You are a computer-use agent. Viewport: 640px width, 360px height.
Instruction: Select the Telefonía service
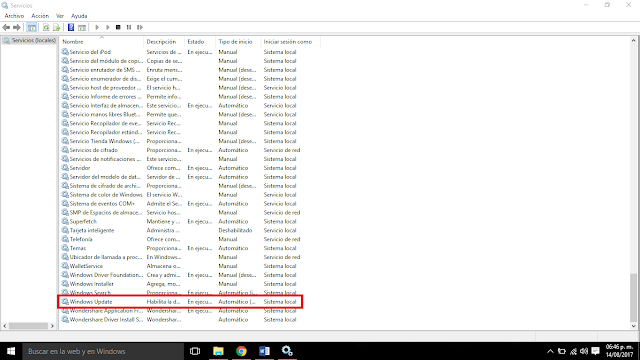180,239
